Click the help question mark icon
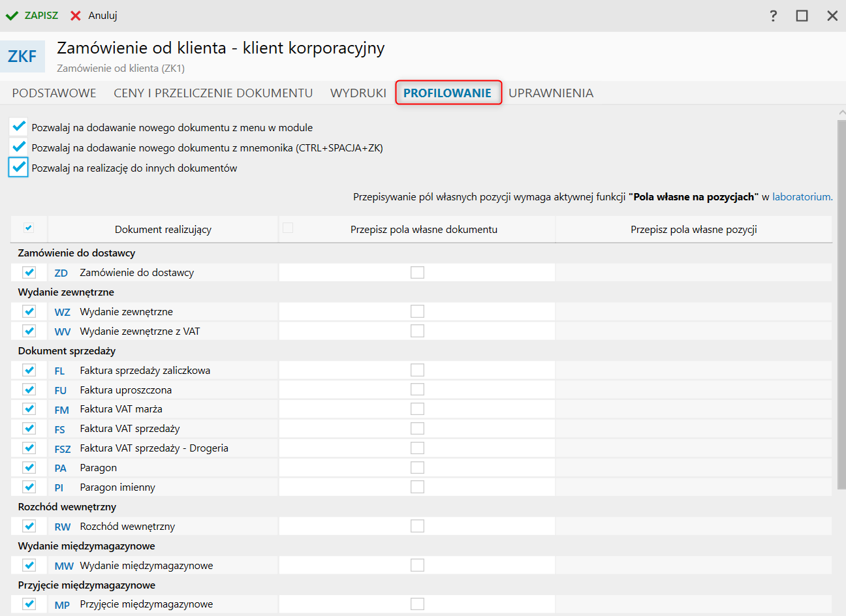 (x=774, y=16)
